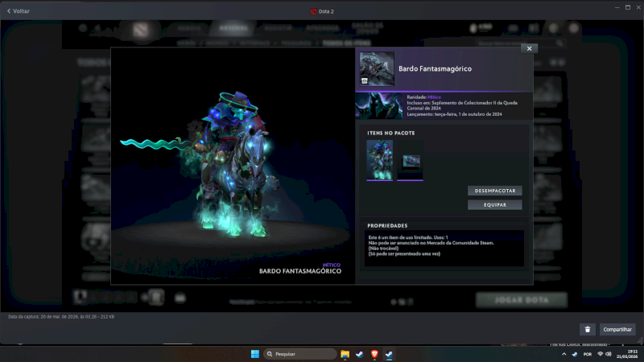Click the hero model 3D preview
644x362 pixels.
(233, 164)
